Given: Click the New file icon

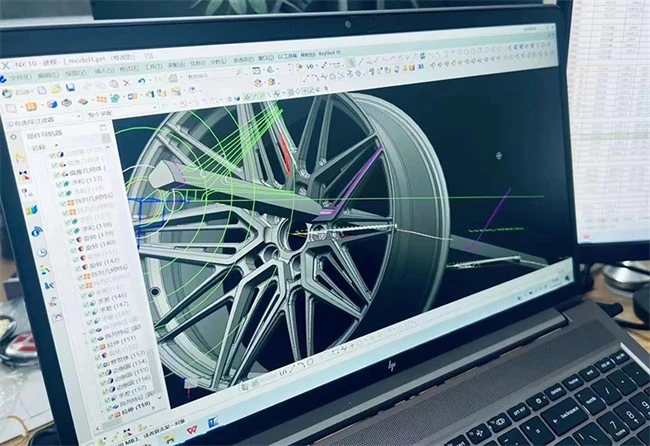Looking at the screenshot, I should [41, 90].
